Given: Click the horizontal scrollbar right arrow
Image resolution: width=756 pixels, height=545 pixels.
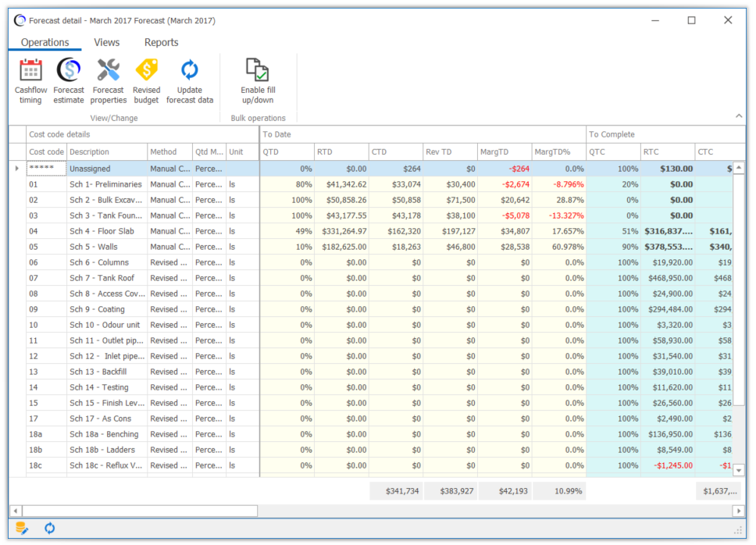Looking at the screenshot, I should click(739, 511).
